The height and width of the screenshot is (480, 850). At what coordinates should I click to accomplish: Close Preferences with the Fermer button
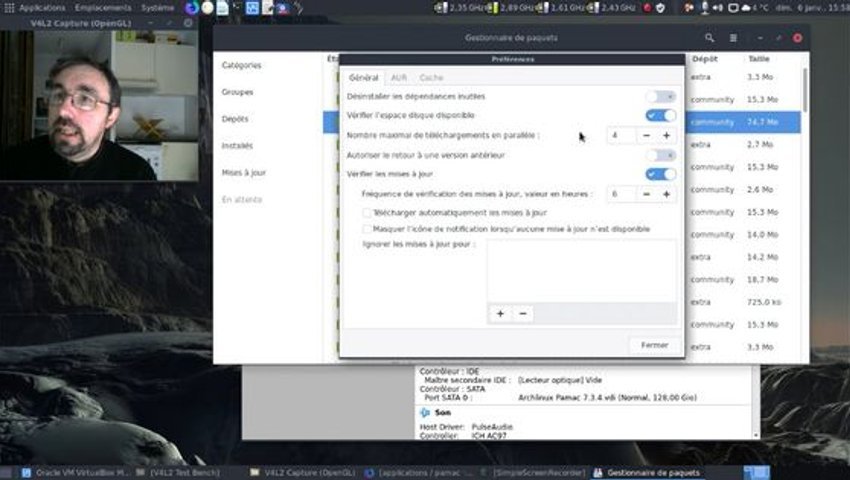coord(654,345)
